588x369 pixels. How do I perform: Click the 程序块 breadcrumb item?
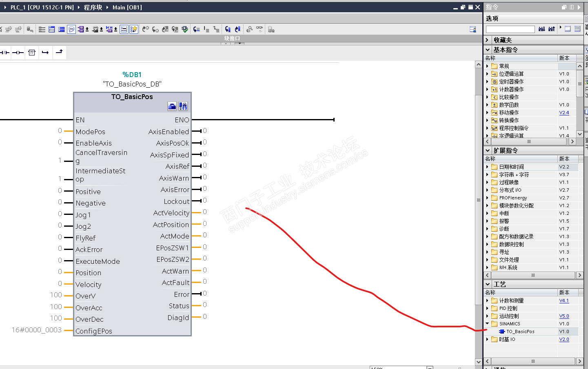click(x=93, y=7)
